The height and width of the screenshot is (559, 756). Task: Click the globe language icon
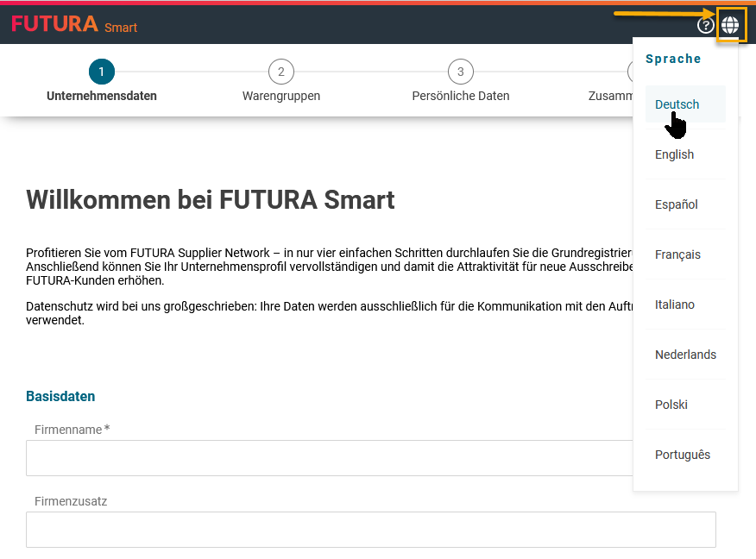coord(730,25)
